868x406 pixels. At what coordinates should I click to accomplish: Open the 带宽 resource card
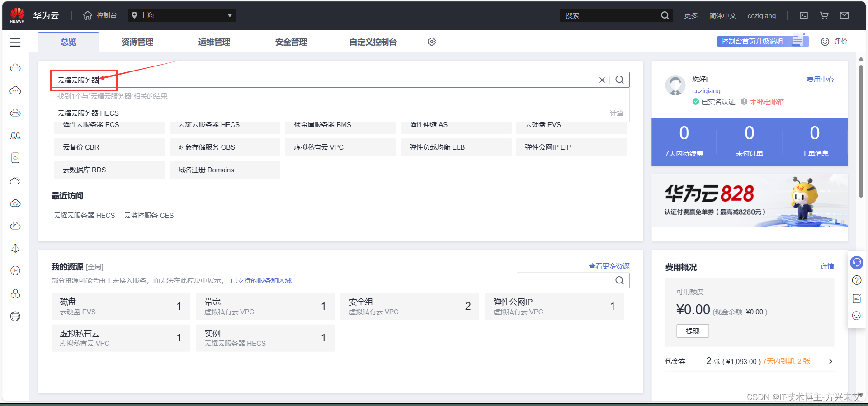[x=265, y=307]
